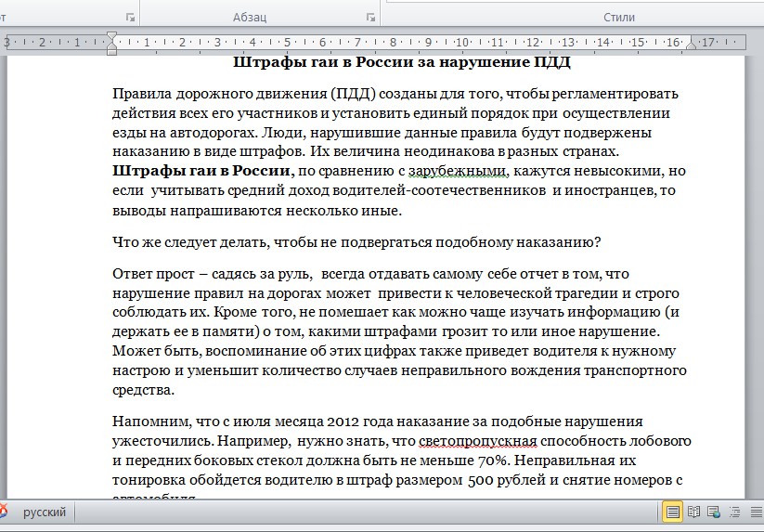
Task: Click the text 70%
Action: [x=494, y=461]
